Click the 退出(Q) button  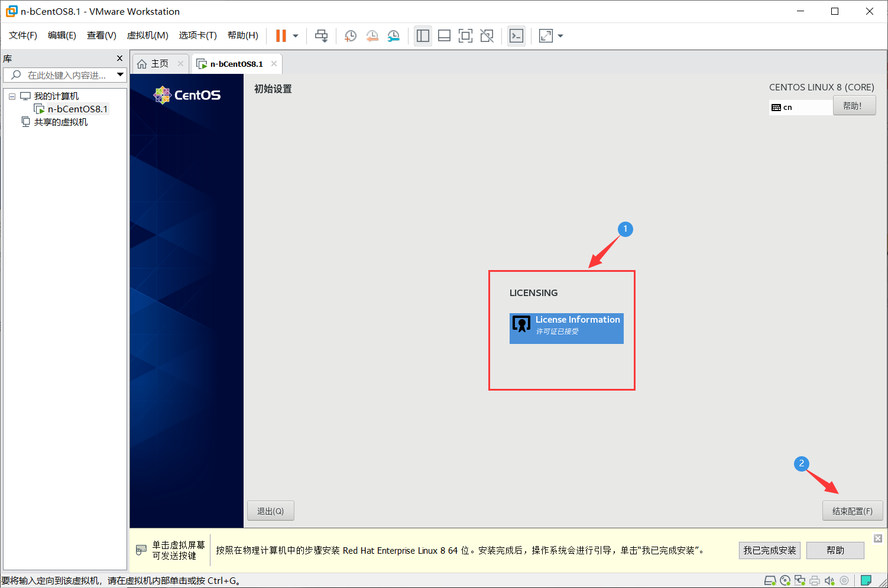point(271,511)
